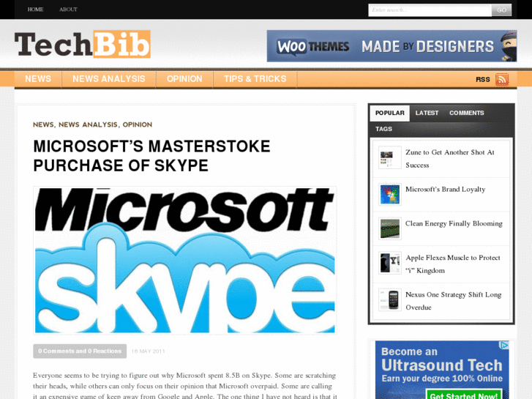The height and width of the screenshot is (399, 532).
Task: Click the AdChoices icon on the Ultrasound ad
Action: [x=504, y=345]
